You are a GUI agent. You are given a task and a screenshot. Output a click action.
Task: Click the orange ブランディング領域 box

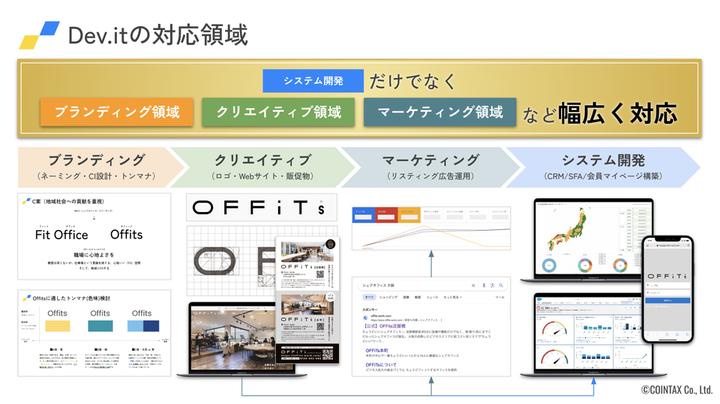click(x=117, y=112)
